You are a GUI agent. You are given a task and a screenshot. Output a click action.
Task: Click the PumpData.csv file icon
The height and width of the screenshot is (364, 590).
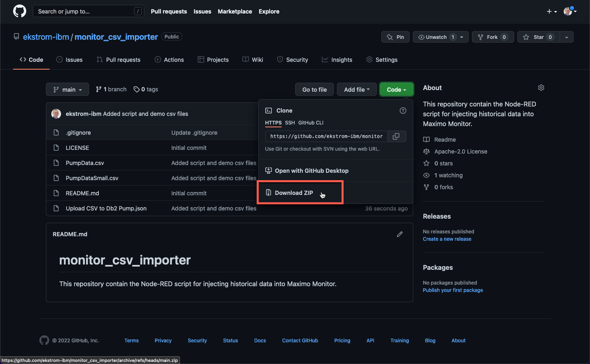pyautogui.click(x=56, y=163)
